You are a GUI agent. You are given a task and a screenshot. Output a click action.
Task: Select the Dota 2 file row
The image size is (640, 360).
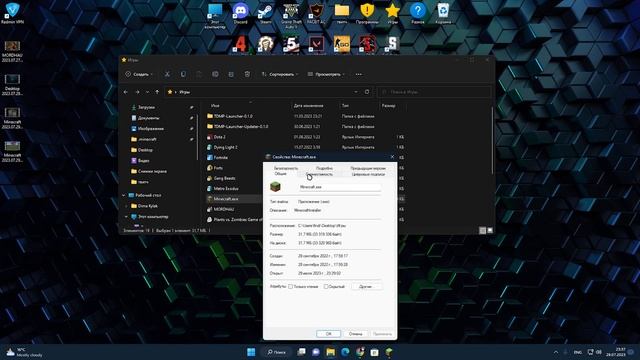pyautogui.click(x=305, y=137)
